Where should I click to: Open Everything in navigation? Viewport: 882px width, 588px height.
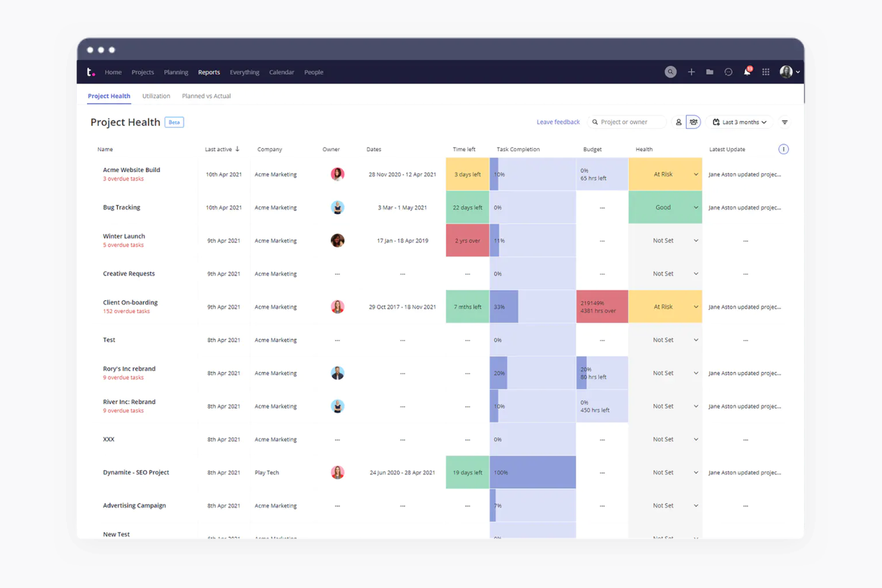tap(244, 72)
